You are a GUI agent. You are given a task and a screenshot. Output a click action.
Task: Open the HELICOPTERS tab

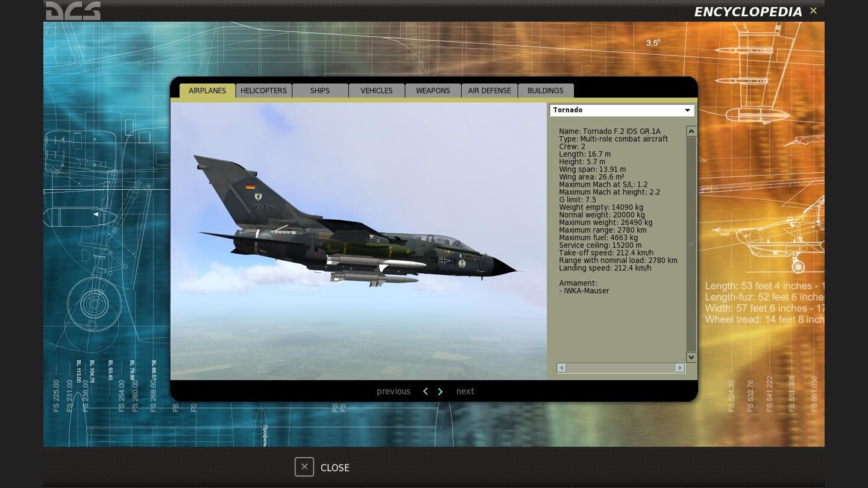(x=263, y=90)
